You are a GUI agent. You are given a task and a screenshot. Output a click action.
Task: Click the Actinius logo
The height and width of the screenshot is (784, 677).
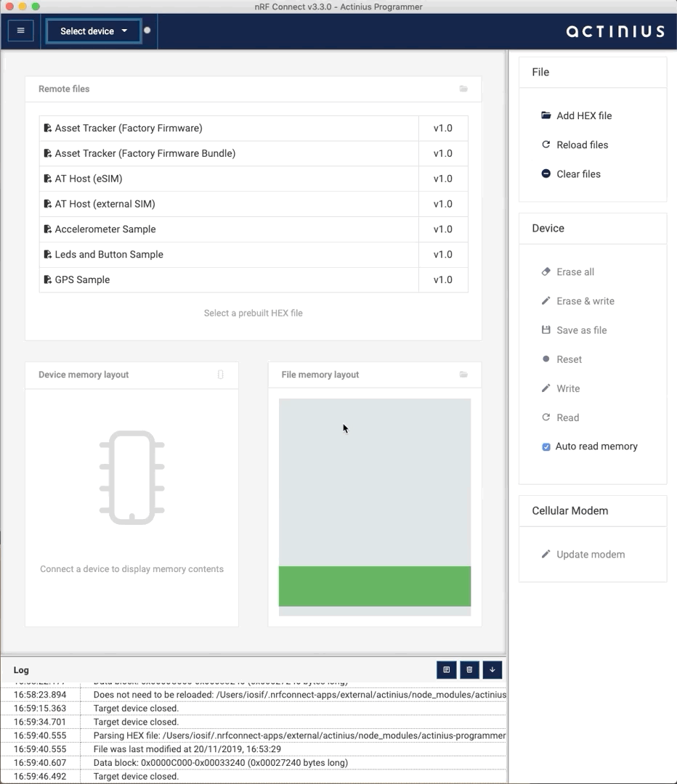[615, 31]
